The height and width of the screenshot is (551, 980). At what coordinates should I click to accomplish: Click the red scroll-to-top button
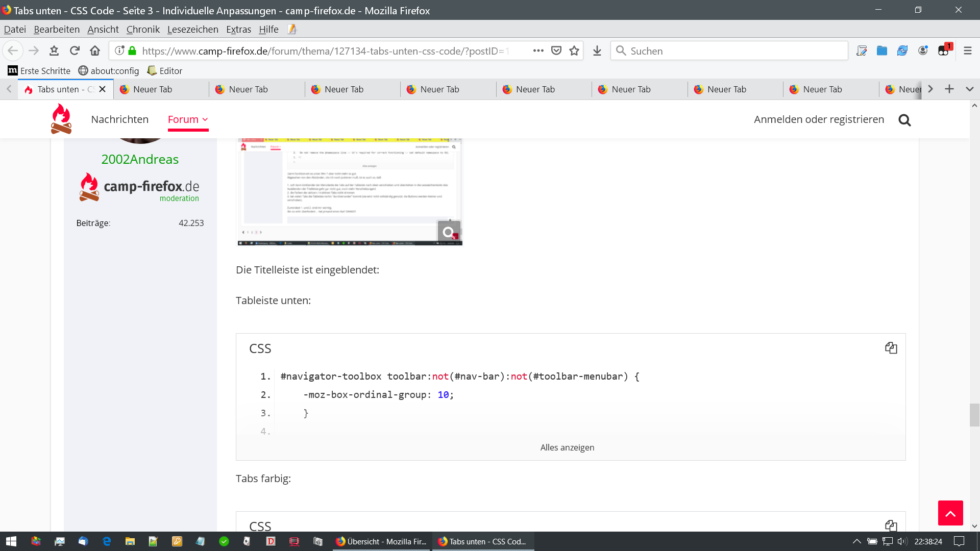pos(950,513)
